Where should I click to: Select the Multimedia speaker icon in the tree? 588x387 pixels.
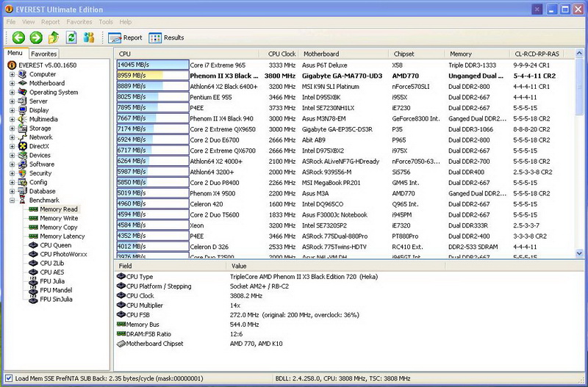pyautogui.click(x=23, y=119)
